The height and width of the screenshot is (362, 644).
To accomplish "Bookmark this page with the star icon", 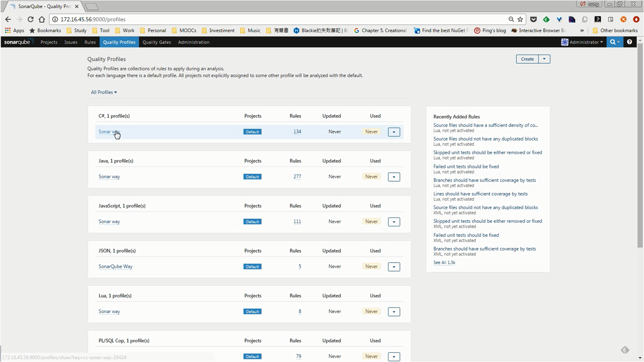I will point(520,19).
